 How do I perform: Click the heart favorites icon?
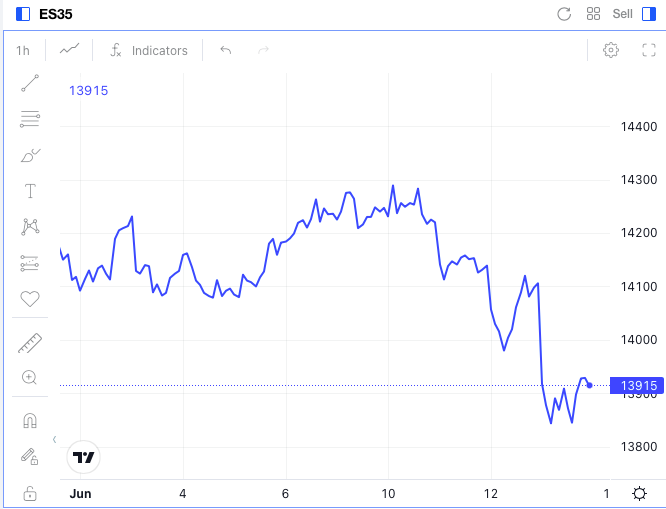[30, 299]
